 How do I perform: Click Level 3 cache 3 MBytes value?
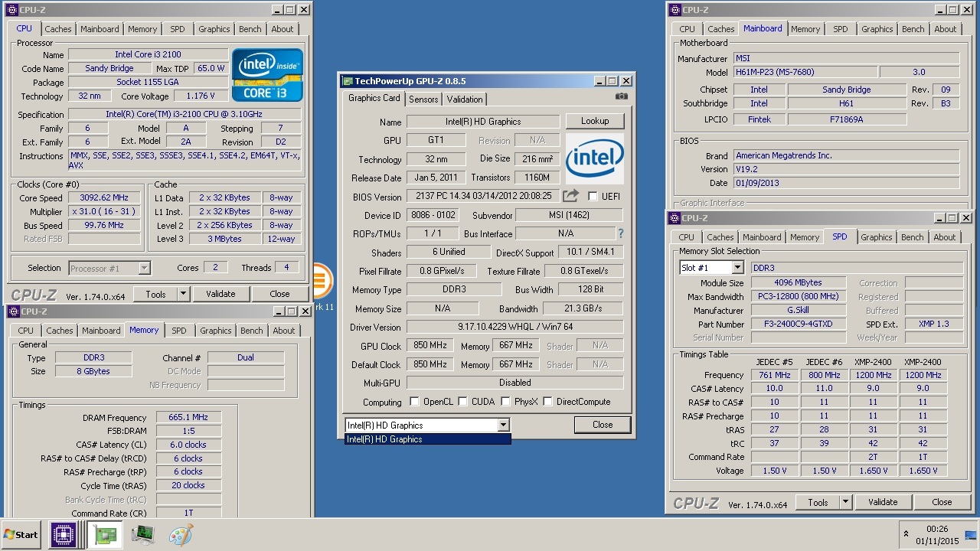click(x=224, y=239)
